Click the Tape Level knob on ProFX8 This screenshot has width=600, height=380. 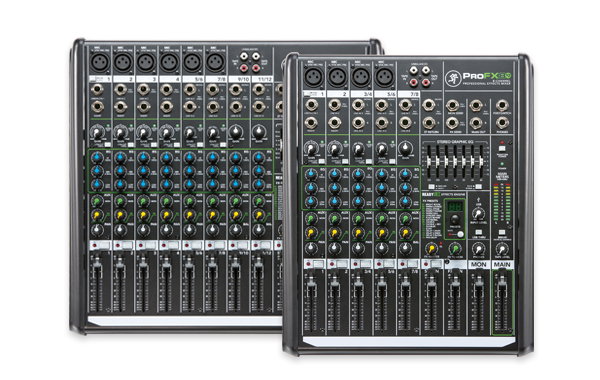502,249
